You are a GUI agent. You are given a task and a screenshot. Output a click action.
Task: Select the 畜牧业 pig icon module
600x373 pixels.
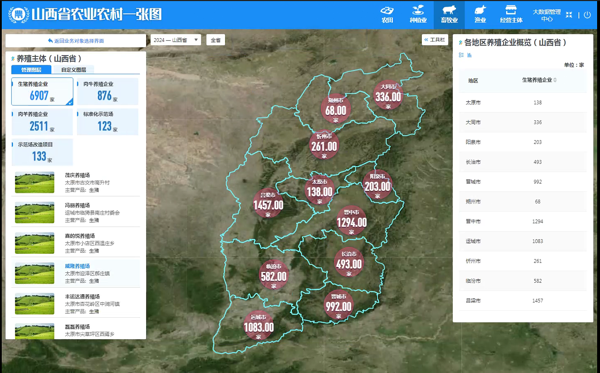(x=449, y=15)
